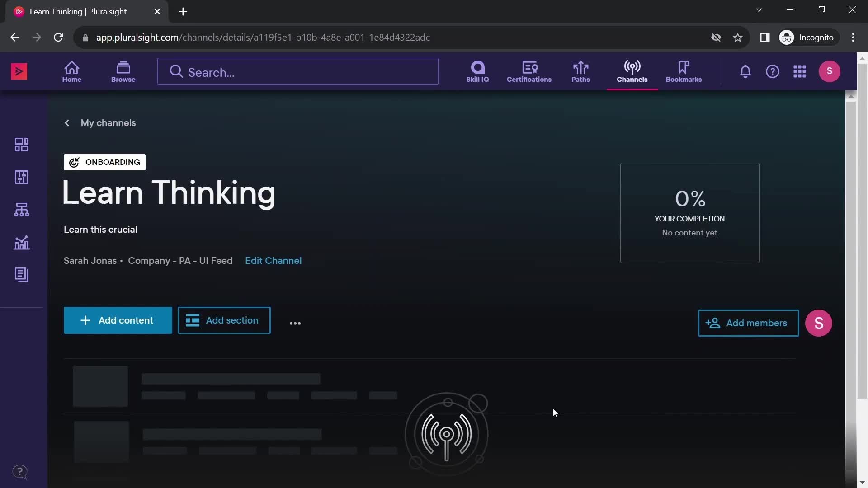Open the notifications bell icon
The height and width of the screenshot is (488, 868).
[745, 71]
